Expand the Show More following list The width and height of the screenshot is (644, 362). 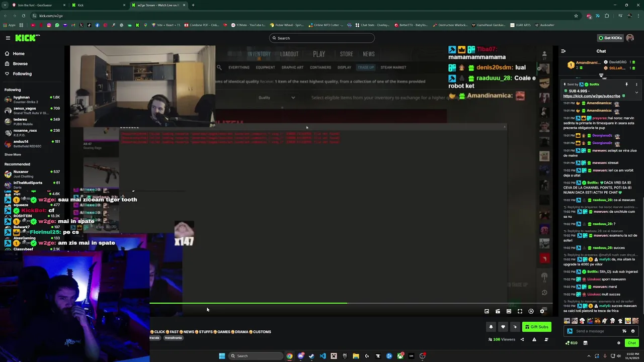tap(13, 154)
